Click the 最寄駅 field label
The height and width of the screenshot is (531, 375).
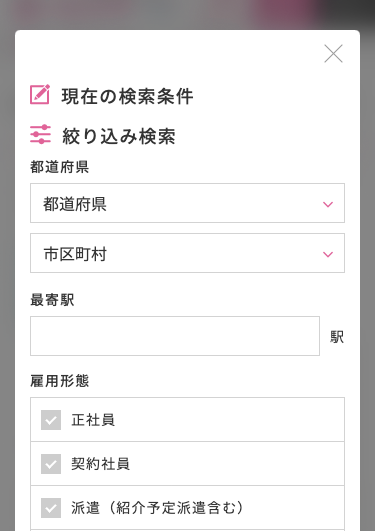click(x=52, y=300)
